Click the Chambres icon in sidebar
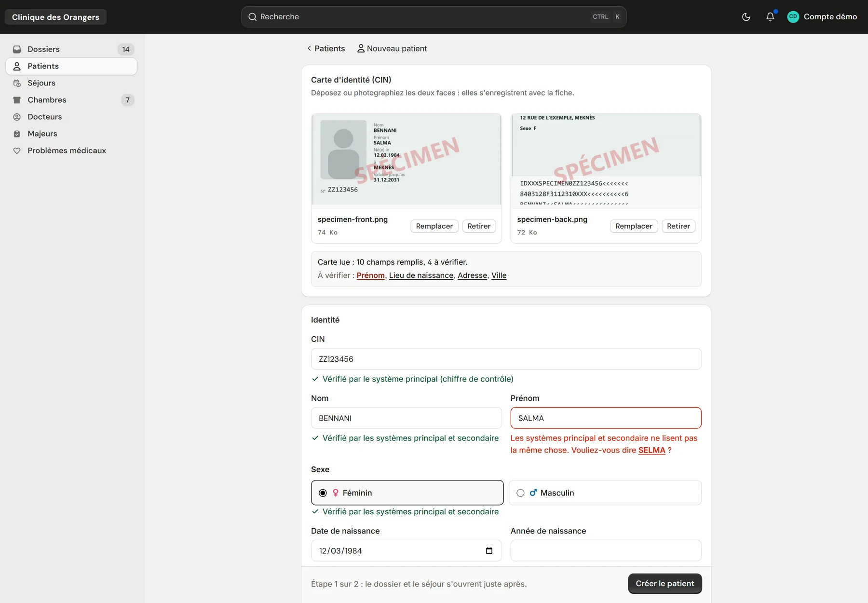Screen dimensions: 868x603 tap(17, 100)
